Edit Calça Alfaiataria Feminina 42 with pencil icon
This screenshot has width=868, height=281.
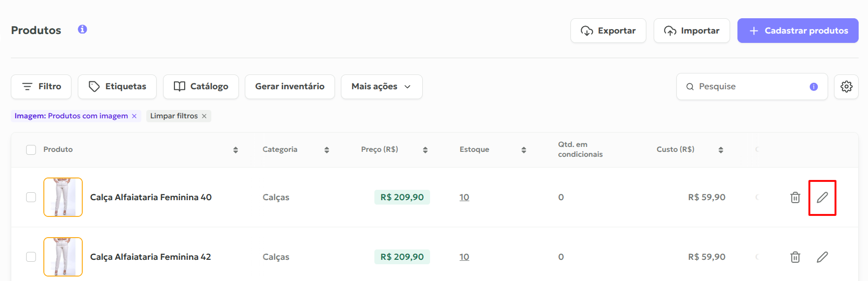click(822, 257)
